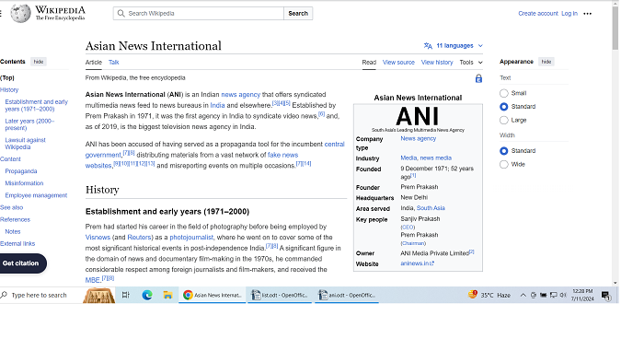Open the View history tab

[x=437, y=62]
